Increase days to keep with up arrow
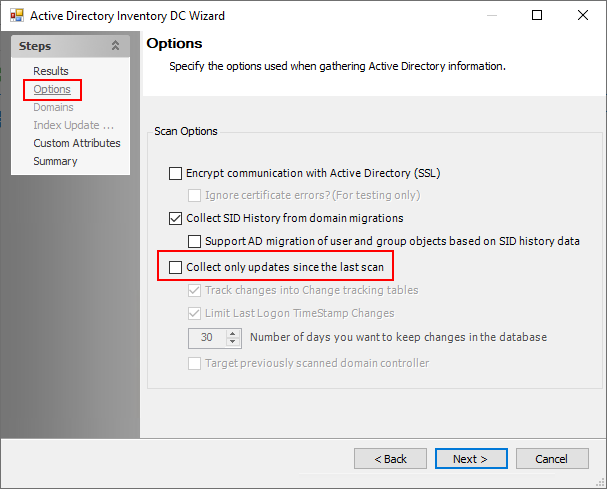The image size is (607, 489). coord(234,333)
